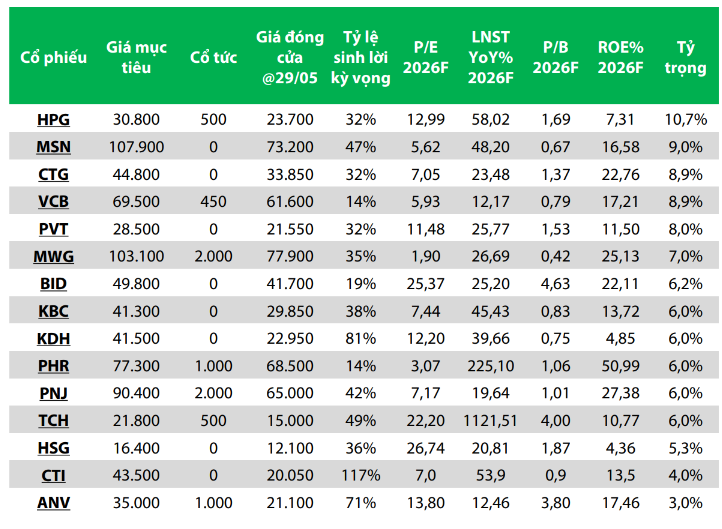The height and width of the screenshot is (529, 722).
Task: Open the CTI stock link
Action: [53, 475]
